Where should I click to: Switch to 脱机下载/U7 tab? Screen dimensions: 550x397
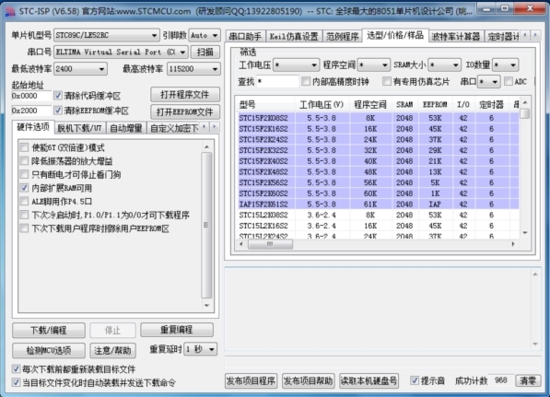(x=80, y=128)
